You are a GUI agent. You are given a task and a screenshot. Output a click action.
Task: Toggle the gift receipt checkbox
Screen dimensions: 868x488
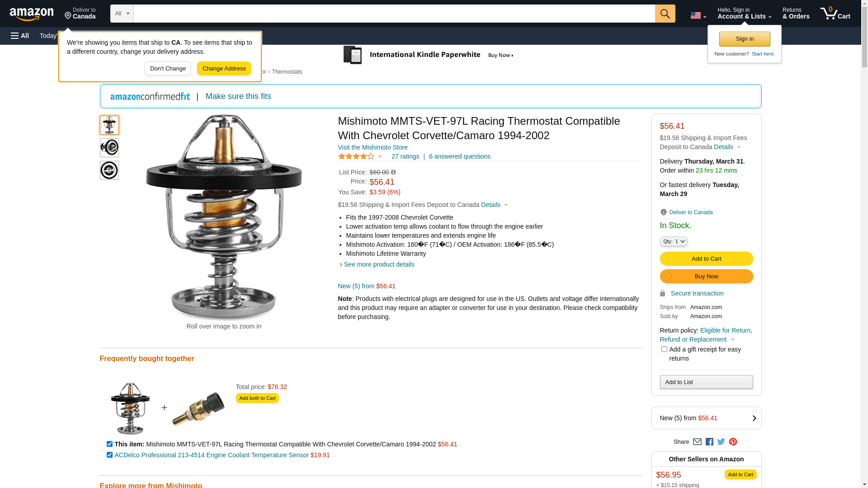pos(664,349)
